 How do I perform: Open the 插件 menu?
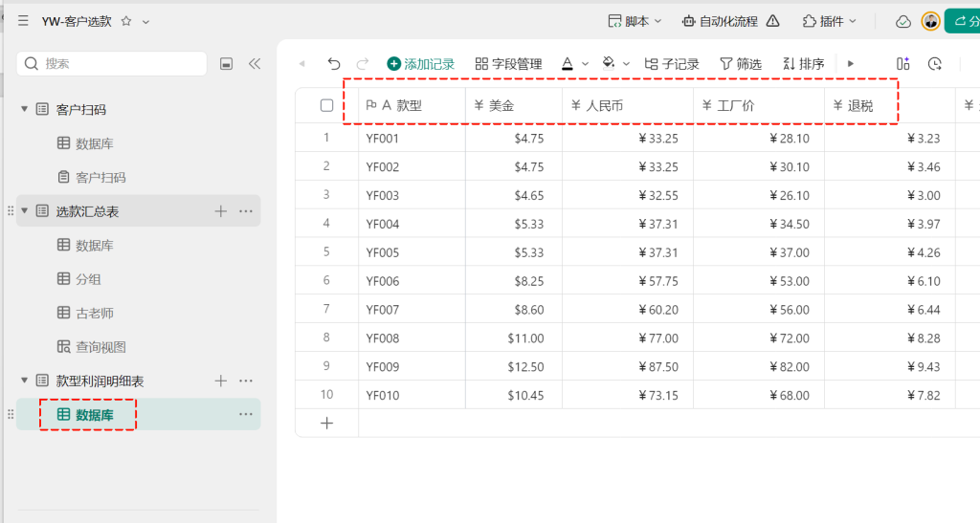coord(830,21)
